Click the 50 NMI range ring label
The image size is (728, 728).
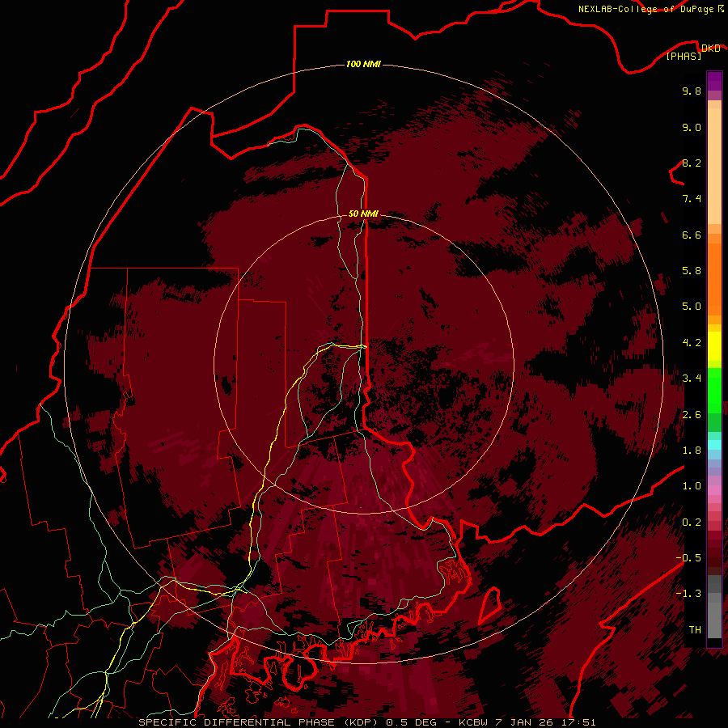[363, 214]
